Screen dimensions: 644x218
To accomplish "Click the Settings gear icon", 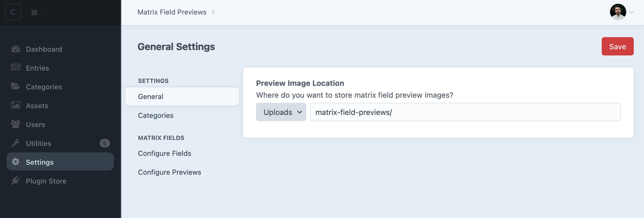I will (x=16, y=162).
